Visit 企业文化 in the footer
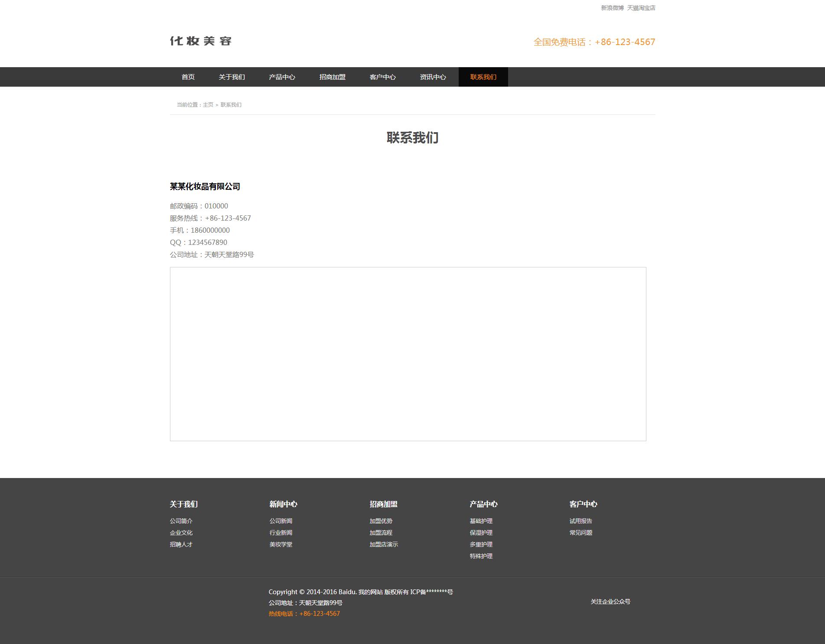The width and height of the screenshot is (825, 644). 181,533
